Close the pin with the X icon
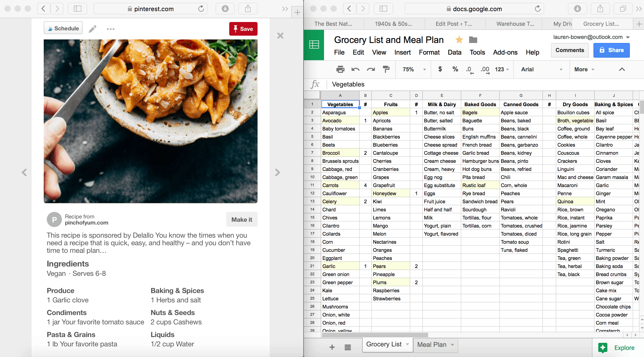Image resolution: width=644 pixels, height=357 pixels. coord(280,36)
